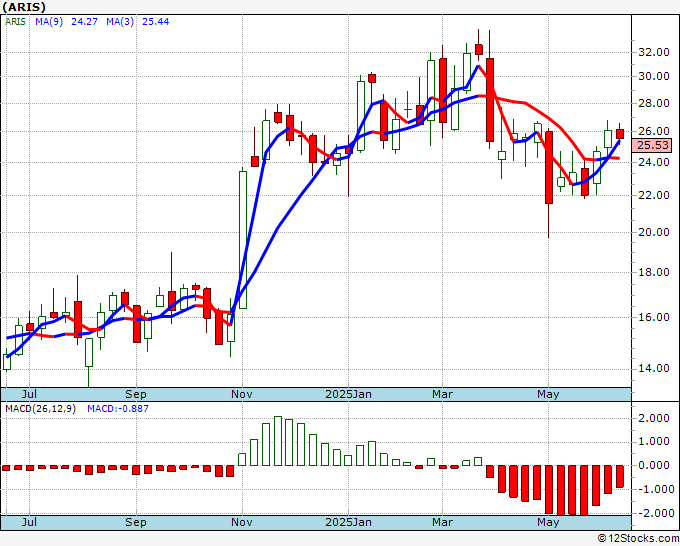Click the 26.00 price axis label

pos(654,131)
